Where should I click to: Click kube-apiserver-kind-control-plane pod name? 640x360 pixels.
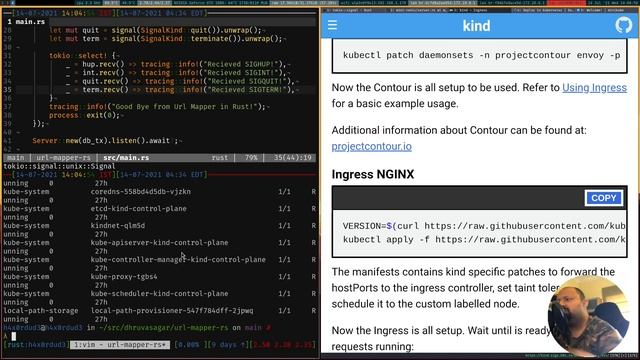coord(159,242)
